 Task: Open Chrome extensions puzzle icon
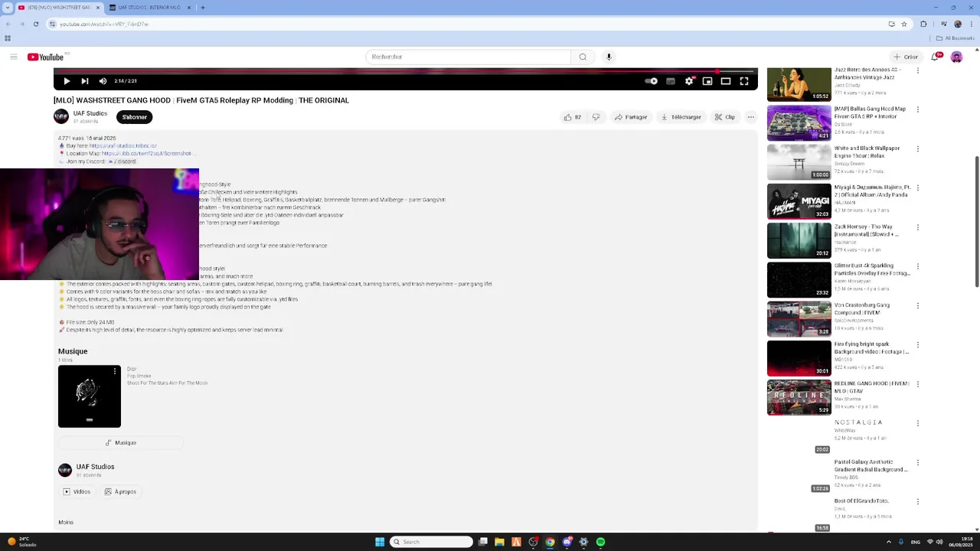[x=923, y=24]
